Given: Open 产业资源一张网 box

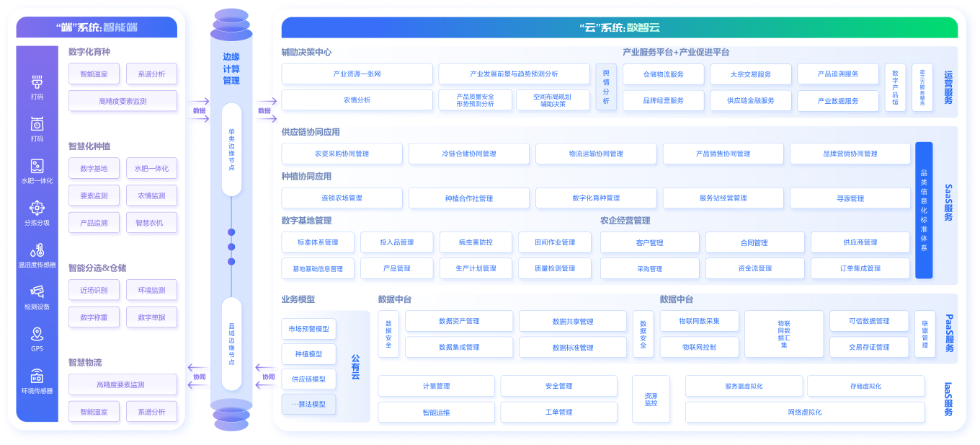Looking at the screenshot, I should click(x=357, y=74).
